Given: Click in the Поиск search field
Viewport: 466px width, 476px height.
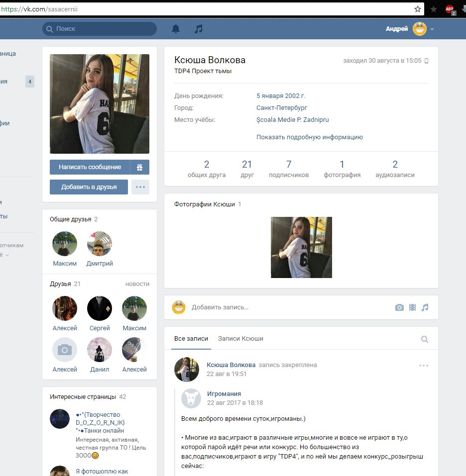Looking at the screenshot, I should pos(100,29).
